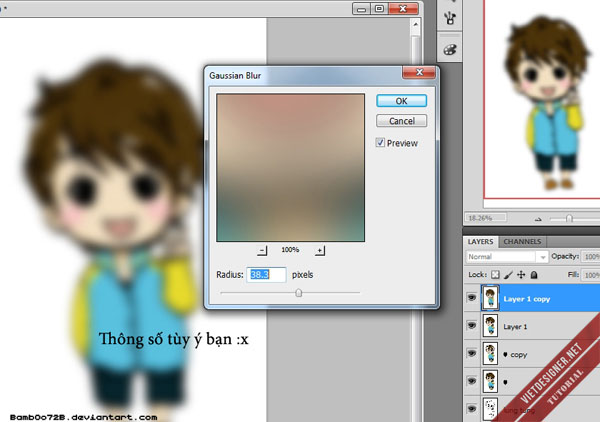This screenshot has height=422, width=600.
Task: Select Layer 1 thumbnail
Action: 490,326
